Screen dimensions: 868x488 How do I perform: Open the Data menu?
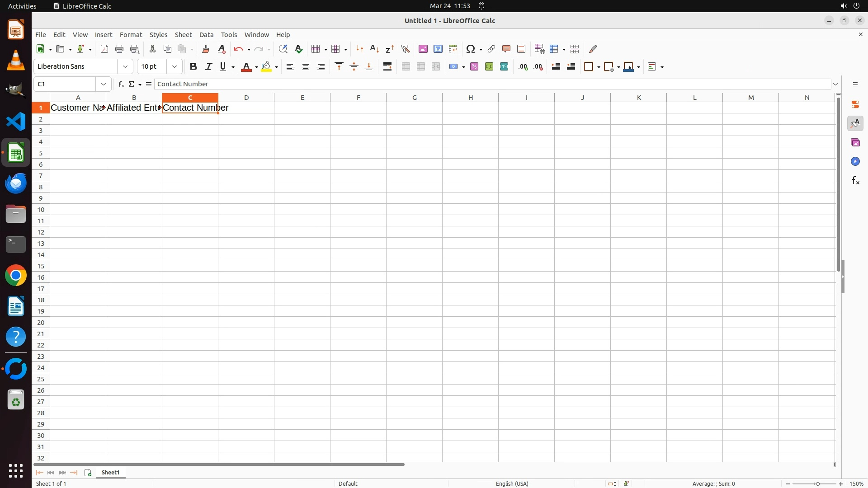206,35
